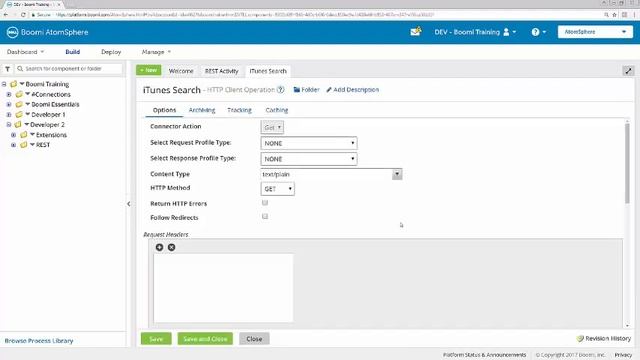Viewport: 640px width, 360px height.
Task: Open Select Request Profile Type dropdown
Action: point(309,143)
